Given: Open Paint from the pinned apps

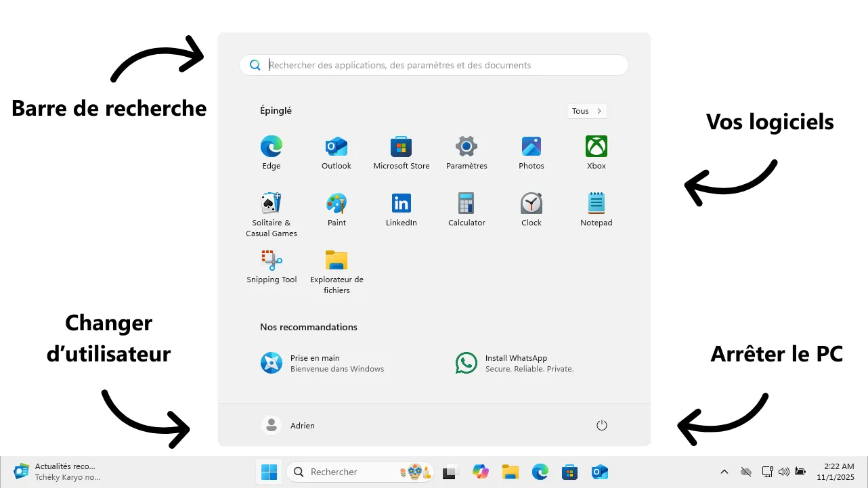Looking at the screenshot, I should tap(336, 203).
